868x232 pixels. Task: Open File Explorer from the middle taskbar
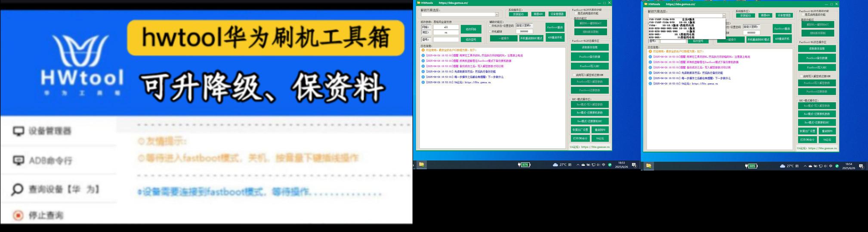[421, 165]
